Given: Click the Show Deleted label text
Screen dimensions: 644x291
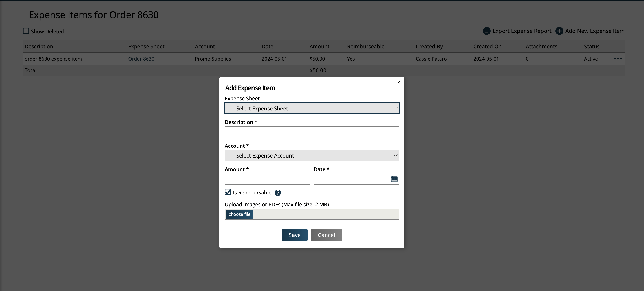Looking at the screenshot, I should point(47,31).
